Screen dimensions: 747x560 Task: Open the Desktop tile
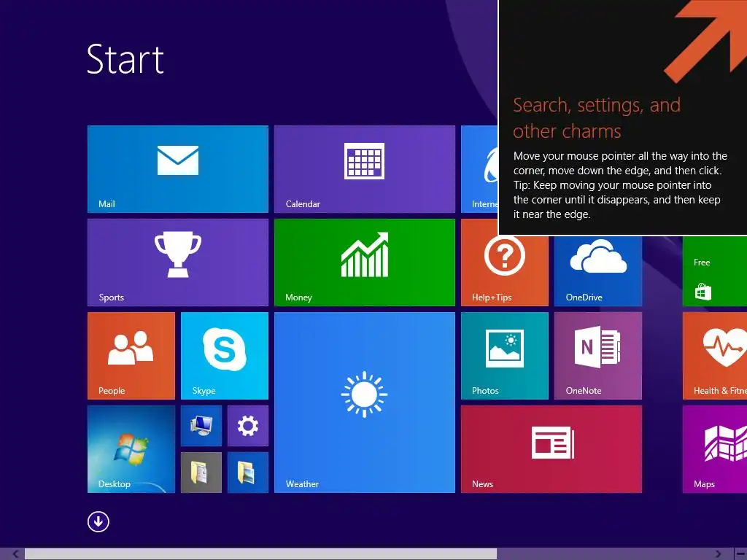(131, 449)
